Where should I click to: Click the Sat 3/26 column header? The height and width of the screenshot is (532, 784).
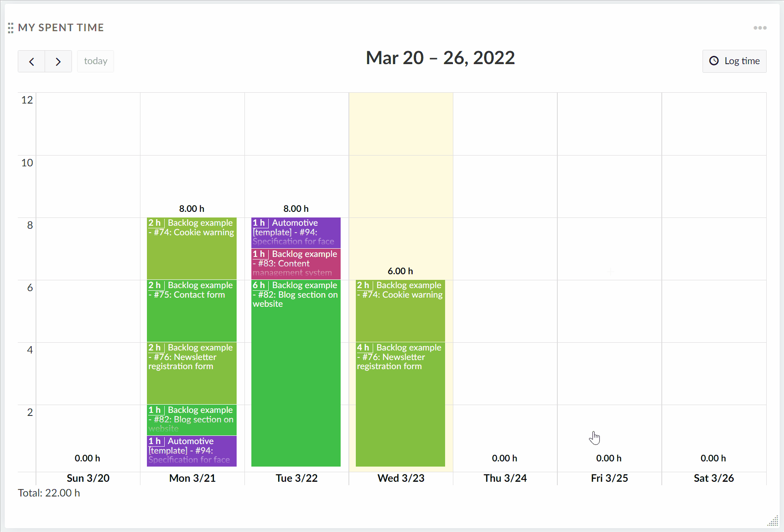click(713, 478)
